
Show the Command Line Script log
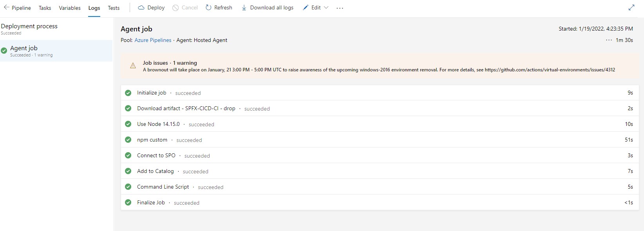tap(163, 187)
